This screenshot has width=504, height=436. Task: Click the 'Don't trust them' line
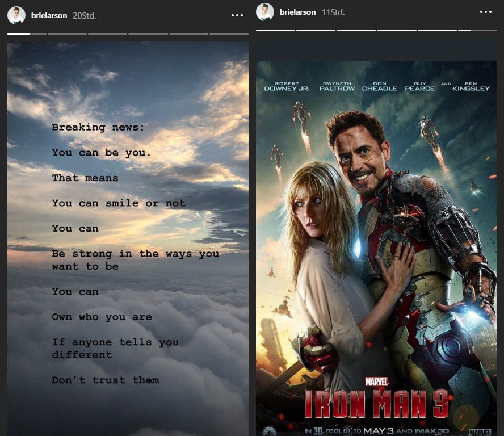point(106,380)
